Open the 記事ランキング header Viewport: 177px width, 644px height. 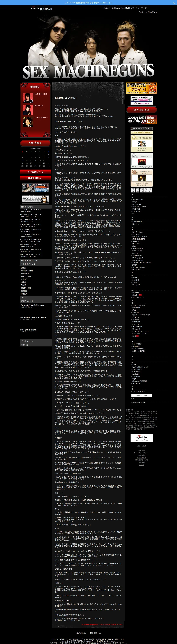[27, 301]
